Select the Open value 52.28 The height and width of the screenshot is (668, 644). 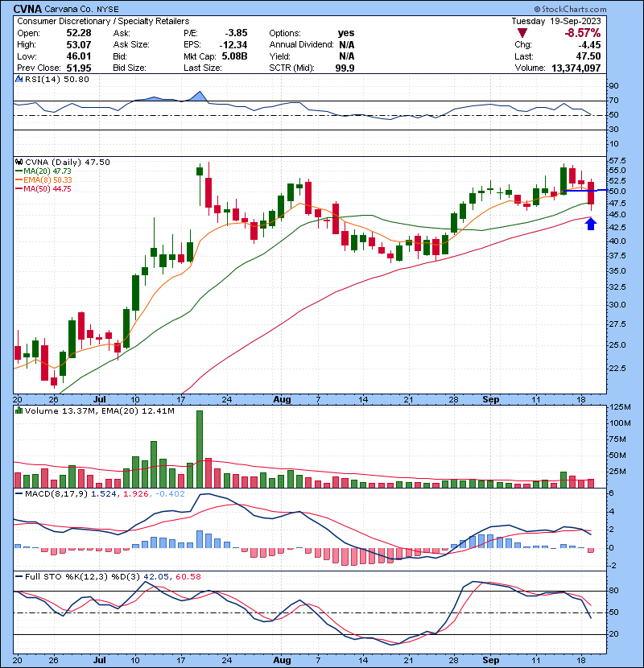(79, 33)
